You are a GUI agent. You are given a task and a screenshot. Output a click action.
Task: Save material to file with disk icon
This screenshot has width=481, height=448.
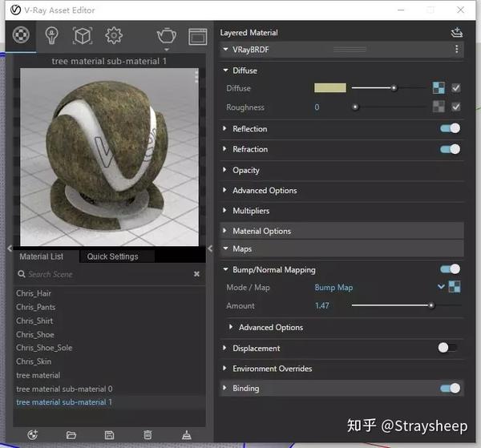(x=109, y=435)
